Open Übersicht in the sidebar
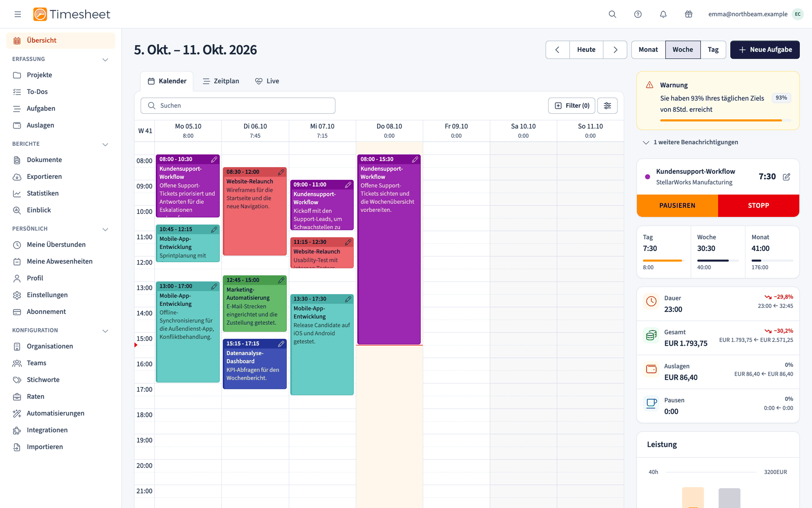This screenshot has height=508, width=812. (x=60, y=41)
